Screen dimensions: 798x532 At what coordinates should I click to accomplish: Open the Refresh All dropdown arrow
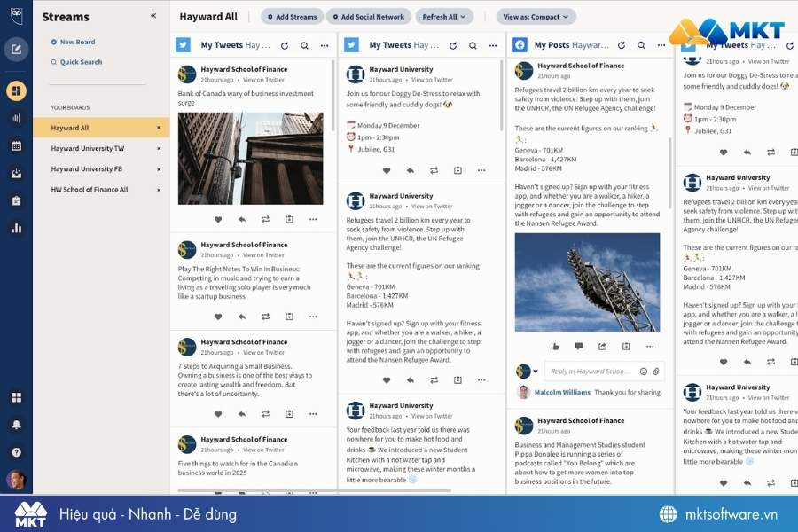pos(465,16)
